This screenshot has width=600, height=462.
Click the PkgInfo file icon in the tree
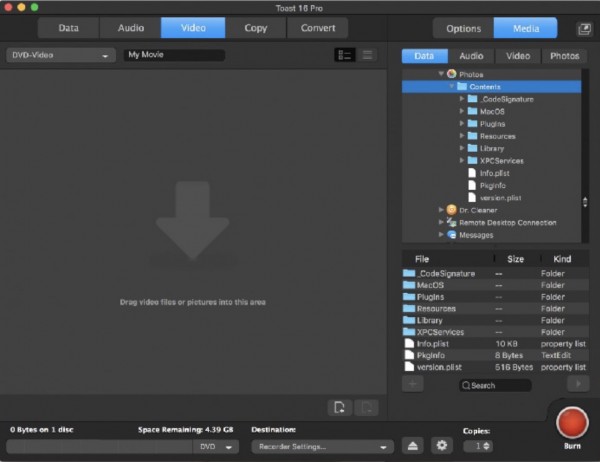[472, 185]
